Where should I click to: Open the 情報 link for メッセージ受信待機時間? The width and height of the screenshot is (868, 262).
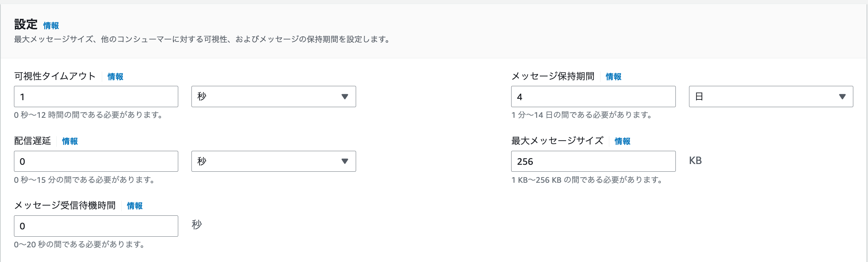pyautogui.click(x=134, y=206)
